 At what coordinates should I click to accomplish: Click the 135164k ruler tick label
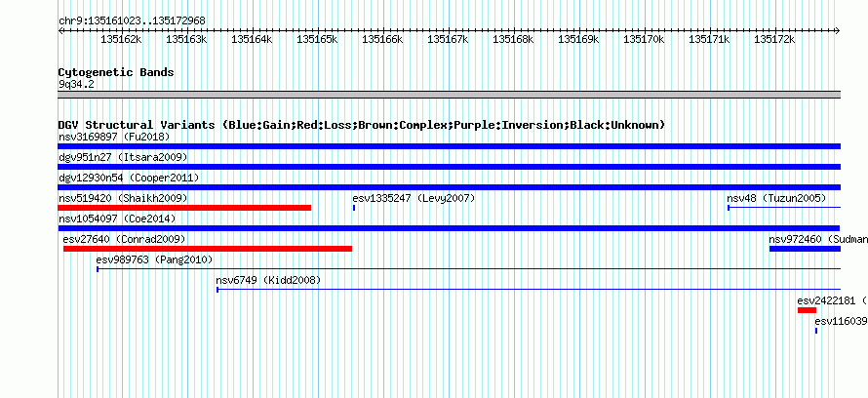252,39
